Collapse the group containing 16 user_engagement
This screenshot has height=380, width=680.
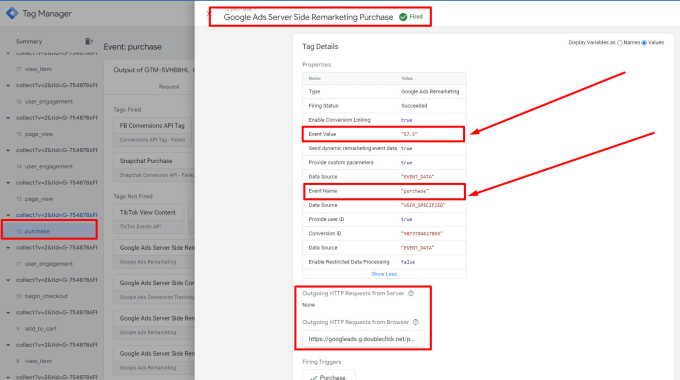coord(8,85)
